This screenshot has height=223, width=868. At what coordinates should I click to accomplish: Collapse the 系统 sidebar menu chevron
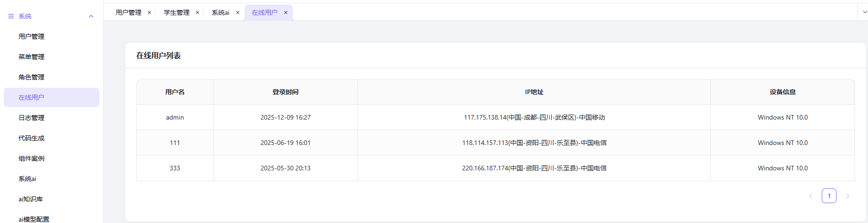pos(91,16)
